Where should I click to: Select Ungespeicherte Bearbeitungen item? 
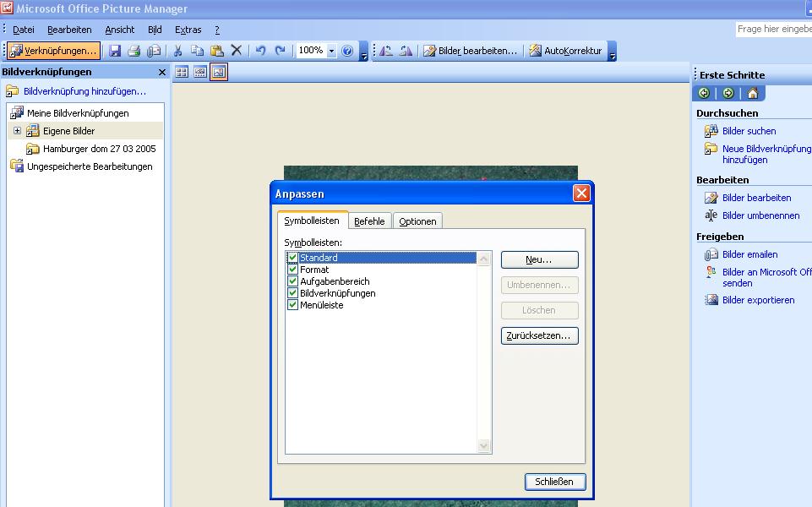[x=90, y=166]
